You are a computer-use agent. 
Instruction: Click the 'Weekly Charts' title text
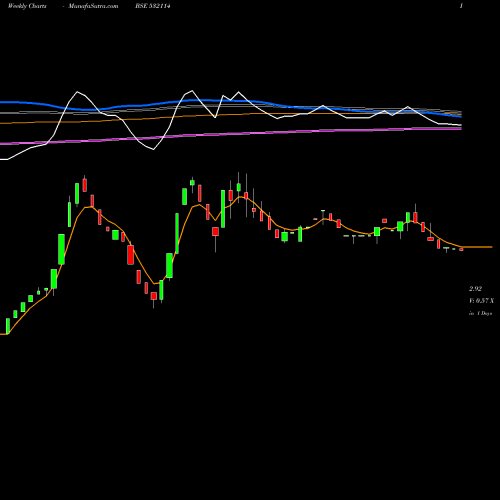coord(27,6)
